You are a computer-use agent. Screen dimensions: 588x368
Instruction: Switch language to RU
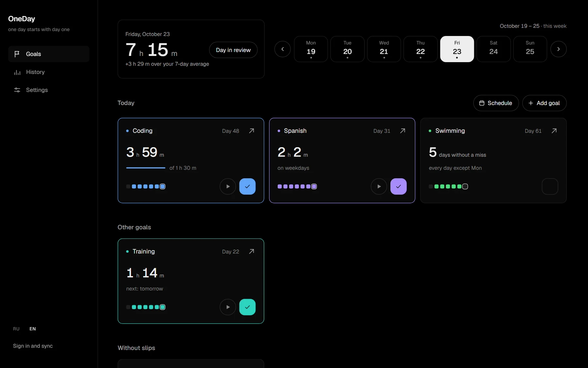pos(16,329)
